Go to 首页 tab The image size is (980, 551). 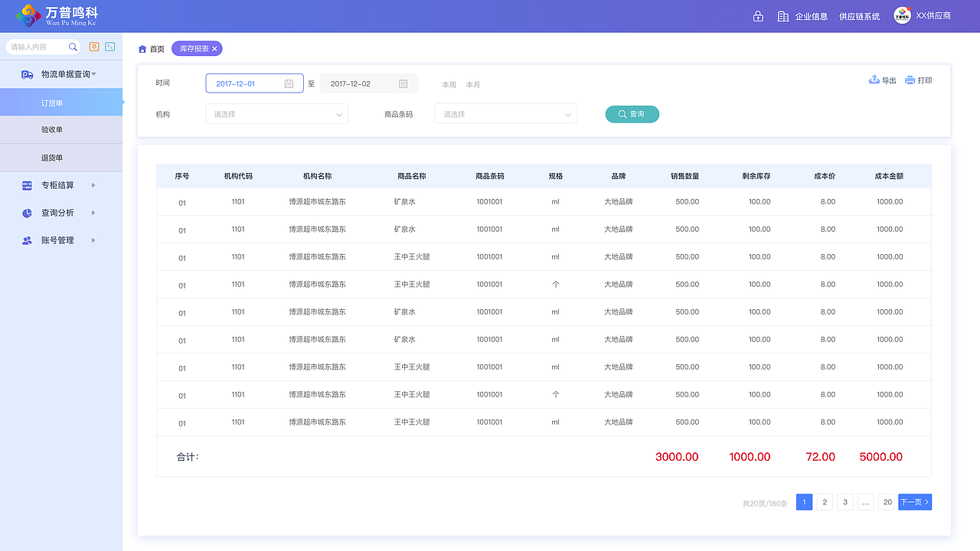coord(157,49)
